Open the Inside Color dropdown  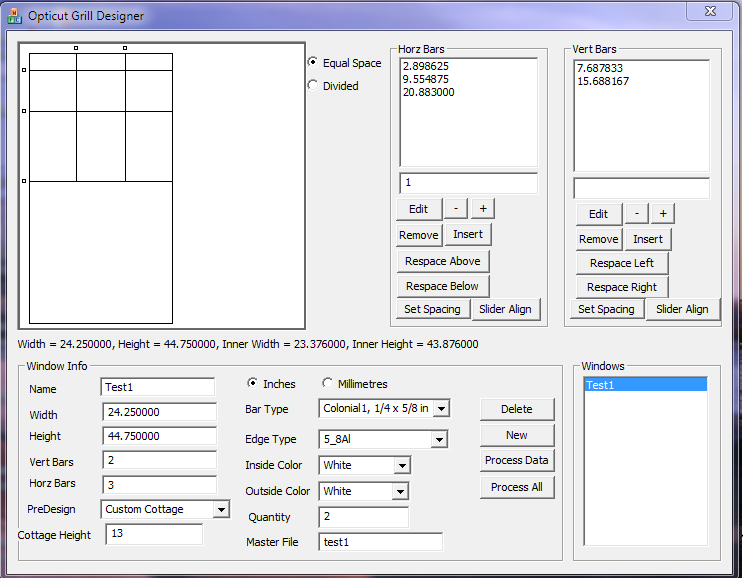[x=401, y=465]
